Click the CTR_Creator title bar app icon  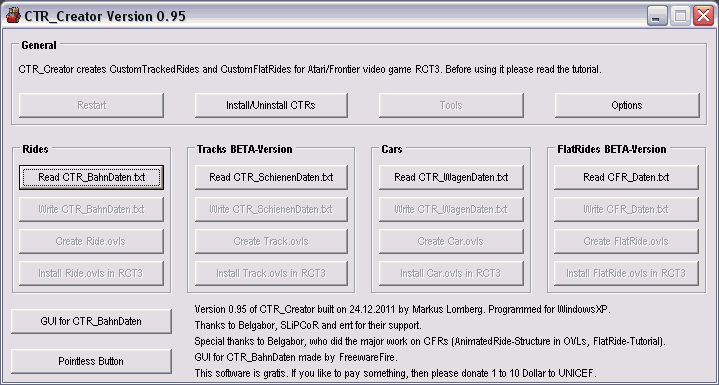click(14, 16)
